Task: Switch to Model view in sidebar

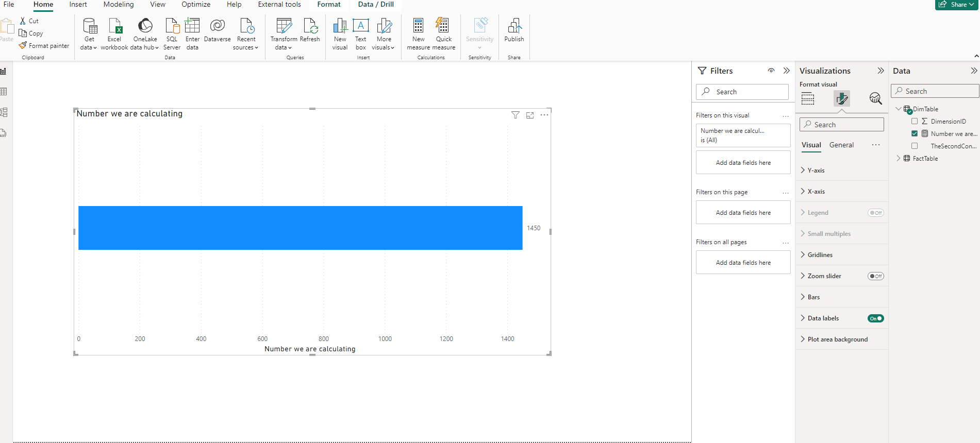Action: coord(4,112)
